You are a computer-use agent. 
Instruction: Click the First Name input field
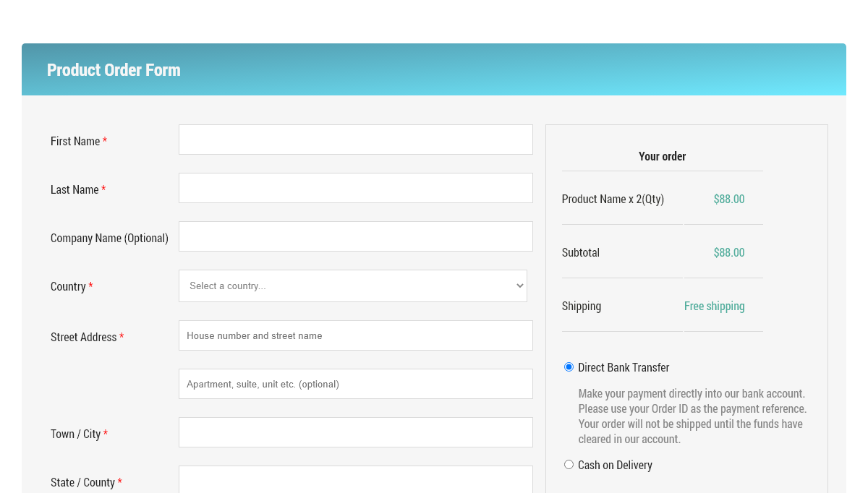[355, 140]
